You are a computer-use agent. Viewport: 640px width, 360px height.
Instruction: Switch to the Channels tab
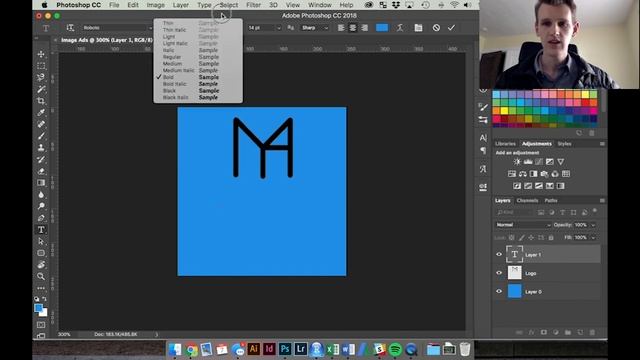pyautogui.click(x=527, y=200)
